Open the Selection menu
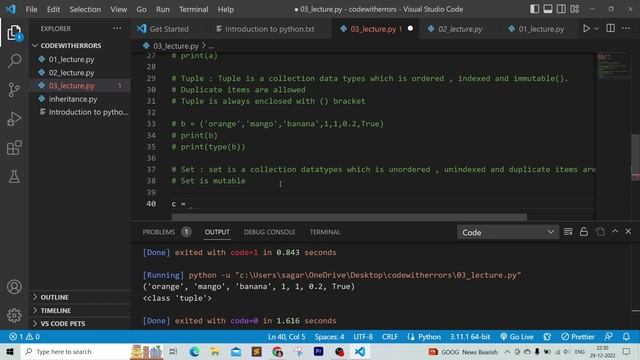The height and width of the screenshot is (360, 640). pos(85,9)
